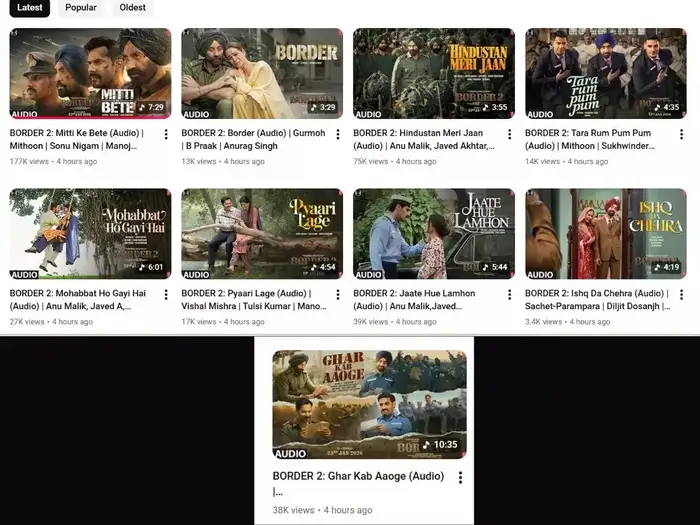Image resolution: width=700 pixels, height=525 pixels.
Task: Open kebab menu for Hindustan Meri Jaan video
Action: (509, 134)
